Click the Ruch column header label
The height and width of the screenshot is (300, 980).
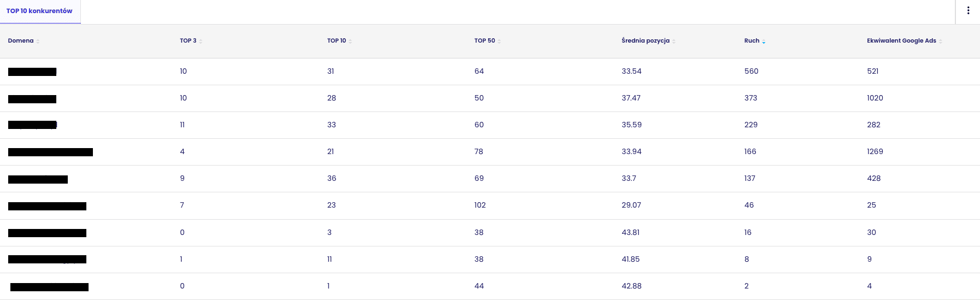click(752, 41)
